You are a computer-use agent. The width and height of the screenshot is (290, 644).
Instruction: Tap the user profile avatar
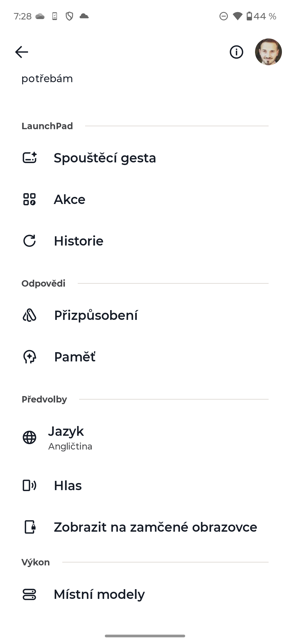(268, 52)
